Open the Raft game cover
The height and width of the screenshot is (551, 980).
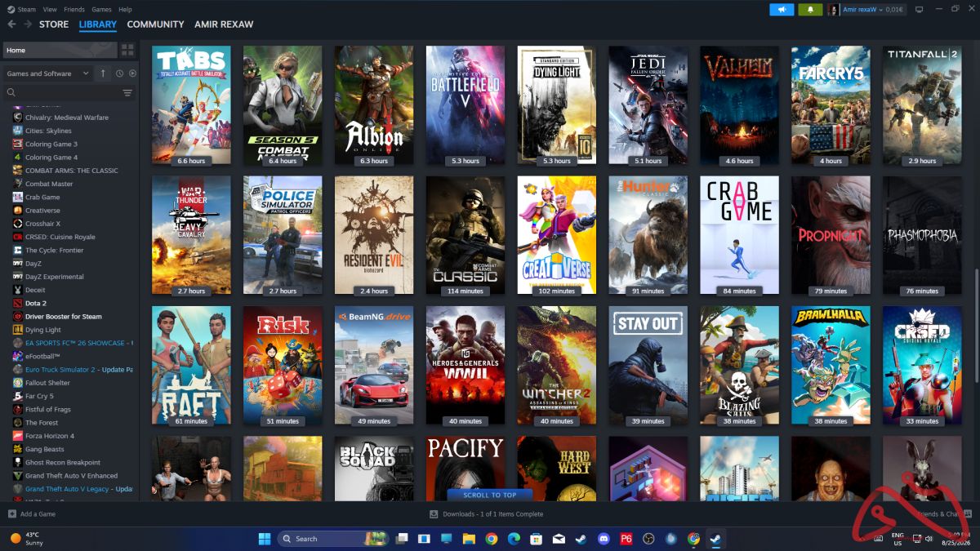[x=191, y=366]
